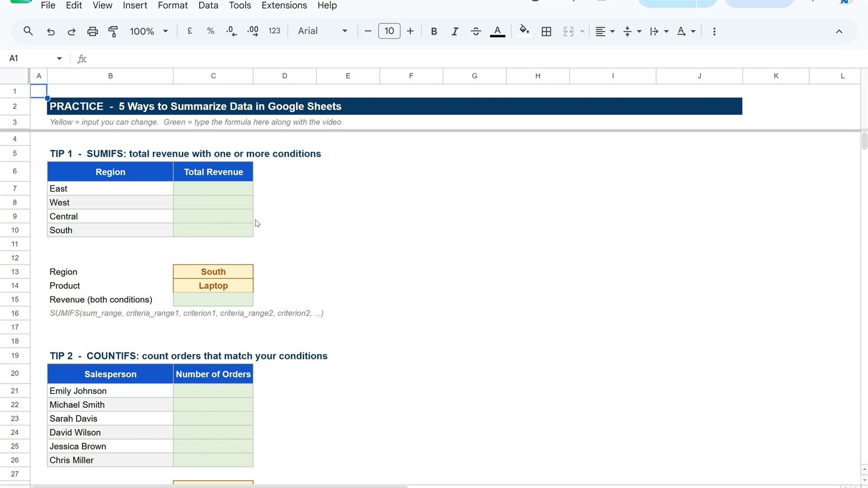Open borders options
Image resolution: width=868 pixels, height=488 pixels.
tap(546, 31)
